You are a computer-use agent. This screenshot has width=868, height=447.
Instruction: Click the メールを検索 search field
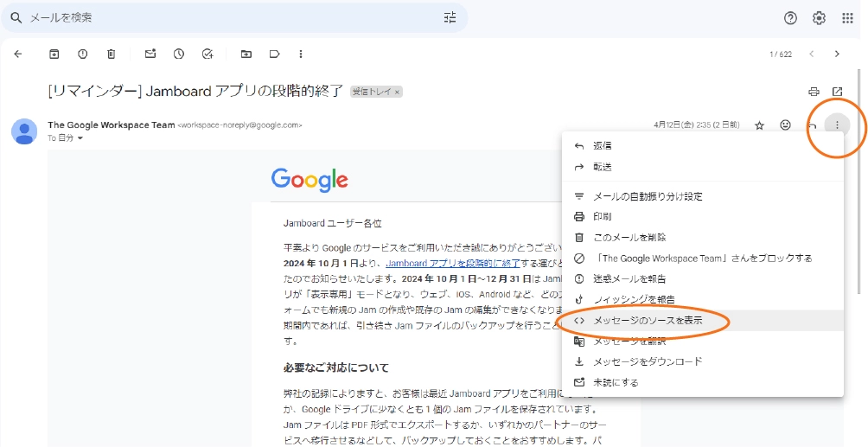225,17
